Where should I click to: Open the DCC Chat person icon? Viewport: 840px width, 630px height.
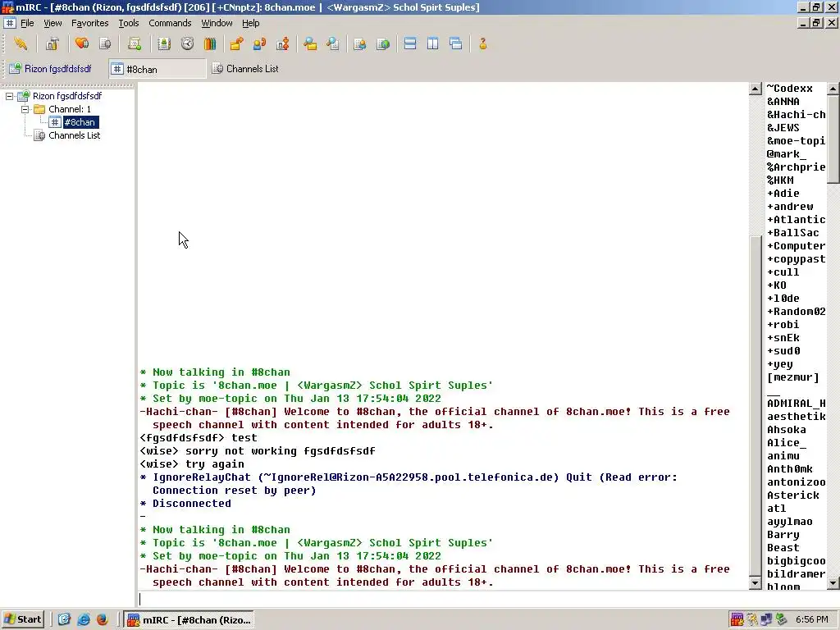[x=259, y=44]
